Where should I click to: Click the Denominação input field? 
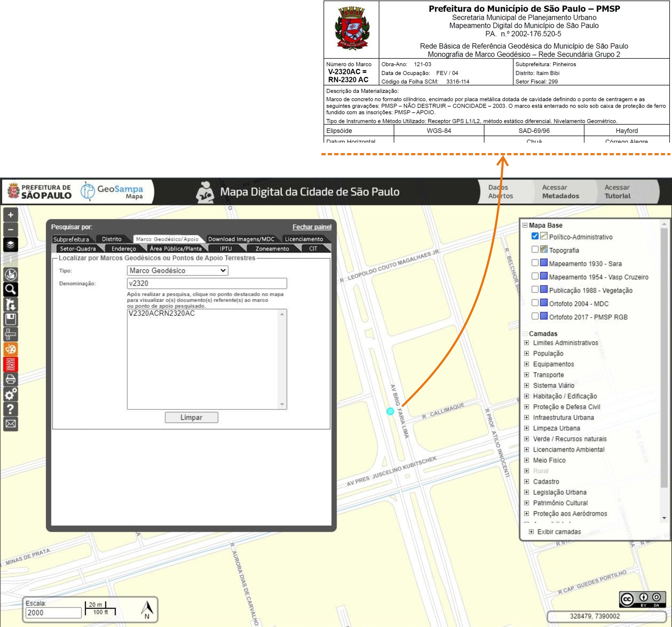[207, 283]
